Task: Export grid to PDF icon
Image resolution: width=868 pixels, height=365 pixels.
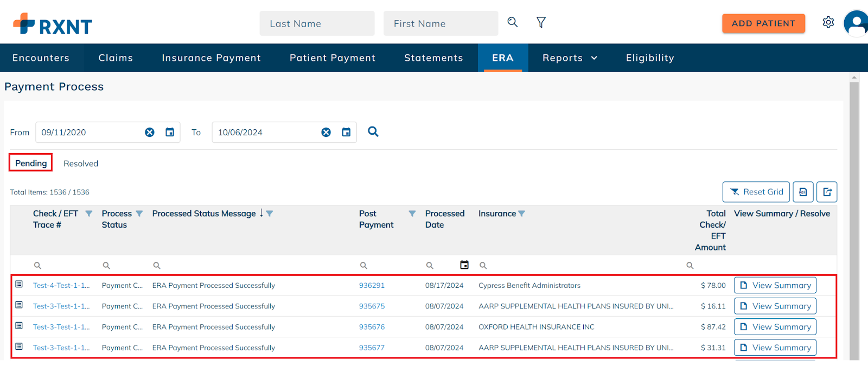Action: point(803,192)
